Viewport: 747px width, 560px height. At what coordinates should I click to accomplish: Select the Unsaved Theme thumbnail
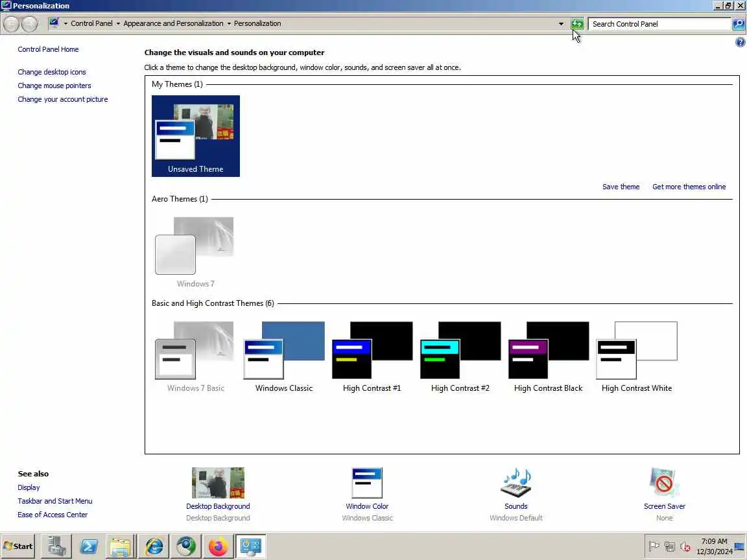click(x=195, y=135)
